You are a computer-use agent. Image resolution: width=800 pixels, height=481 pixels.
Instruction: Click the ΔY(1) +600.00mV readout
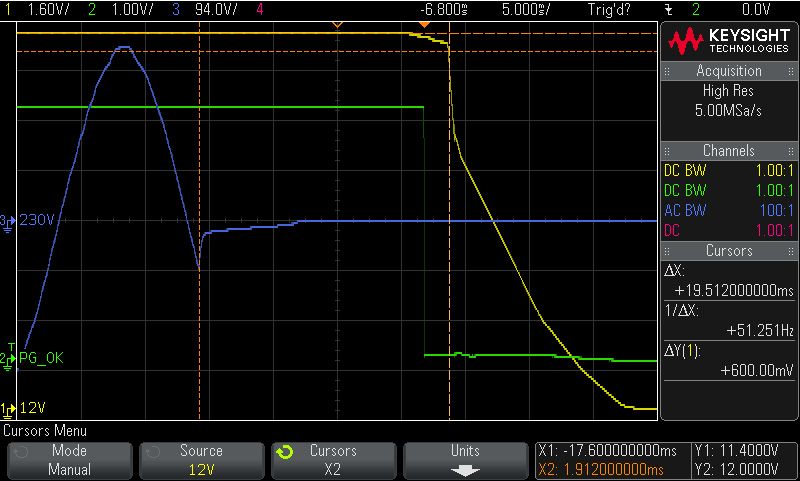click(x=728, y=361)
